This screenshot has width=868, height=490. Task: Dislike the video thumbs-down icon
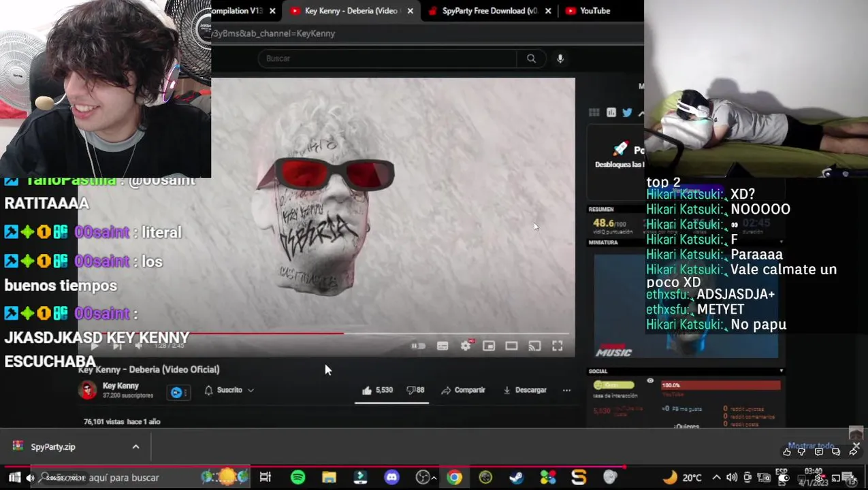tap(415, 390)
